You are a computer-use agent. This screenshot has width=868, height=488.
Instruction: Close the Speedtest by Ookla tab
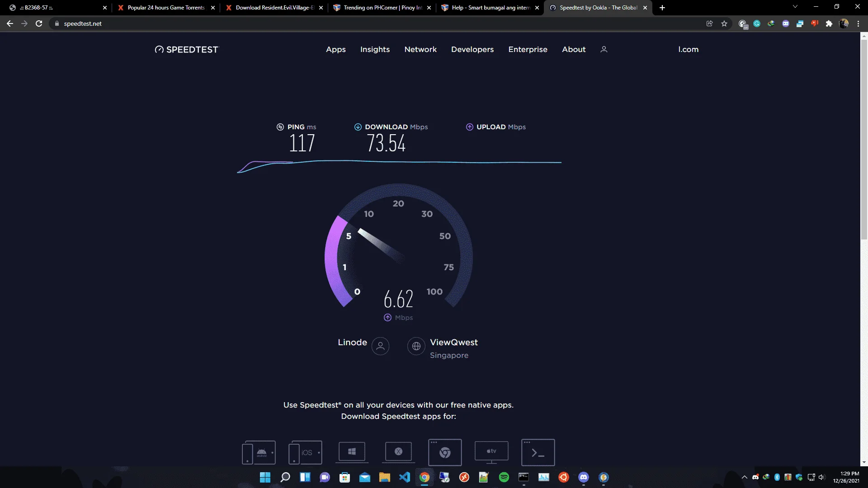[645, 8]
